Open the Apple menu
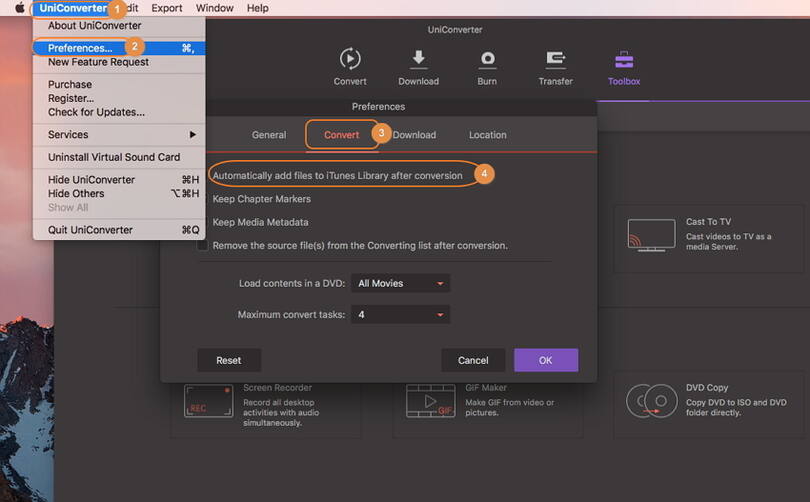This screenshot has height=502, width=810. point(20,8)
